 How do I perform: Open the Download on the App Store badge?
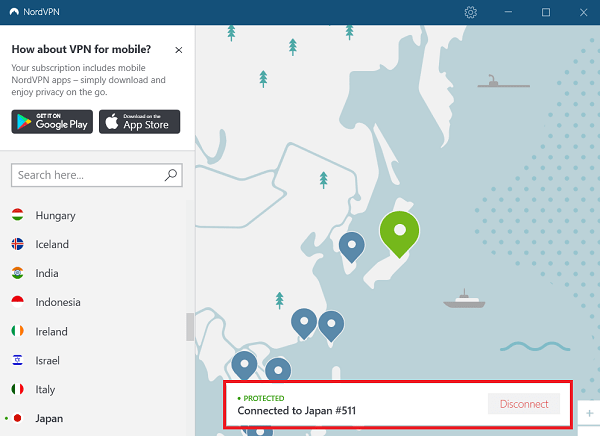[140, 122]
